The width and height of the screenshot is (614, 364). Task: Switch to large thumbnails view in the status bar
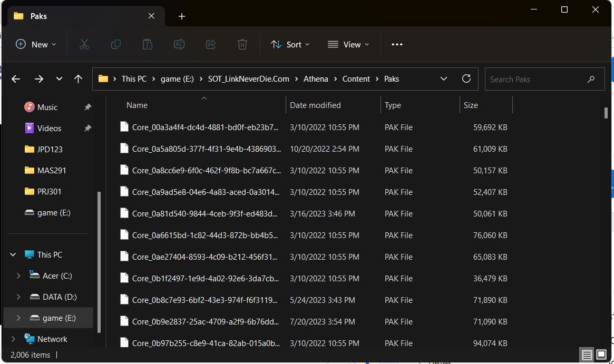[601, 355]
